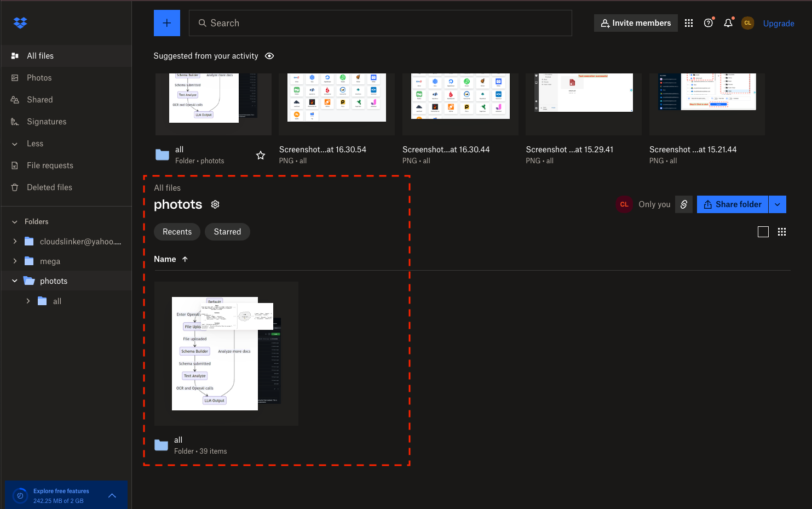Open File requests in sidebar
The width and height of the screenshot is (812, 509).
coord(66,165)
